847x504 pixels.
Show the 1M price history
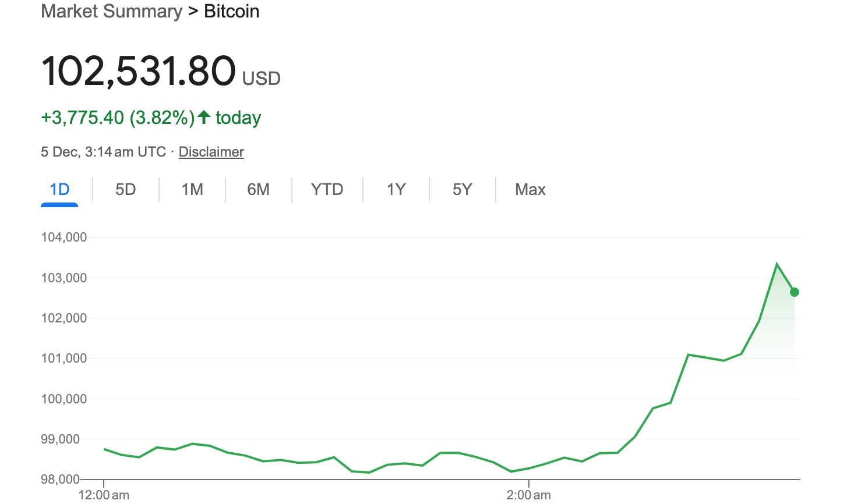(x=192, y=190)
